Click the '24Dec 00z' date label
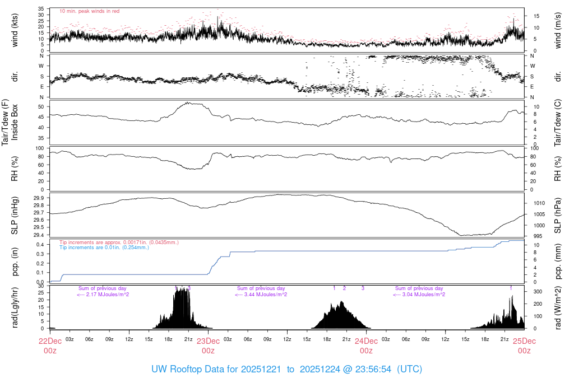The width and height of the screenshot is (574, 392). (366, 346)
